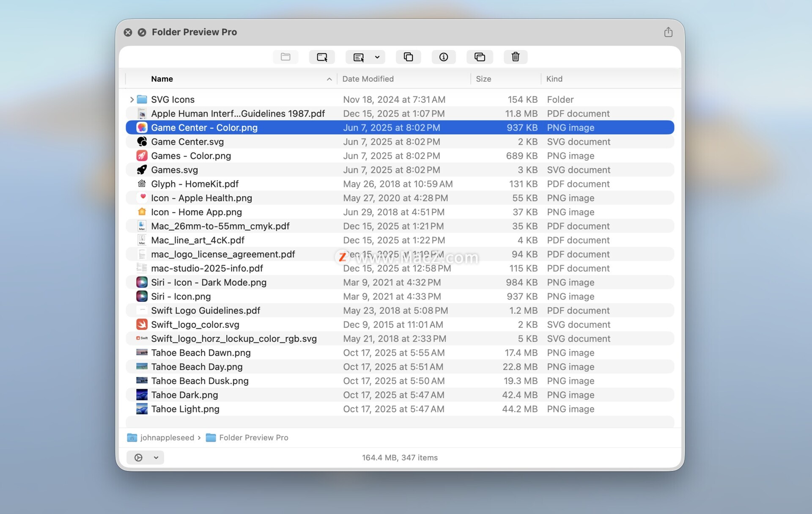The image size is (812, 514).
Task: Click the Mac_26mm-to-55mm_cmyk.pdf file icon
Action: pyautogui.click(x=142, y=226)
